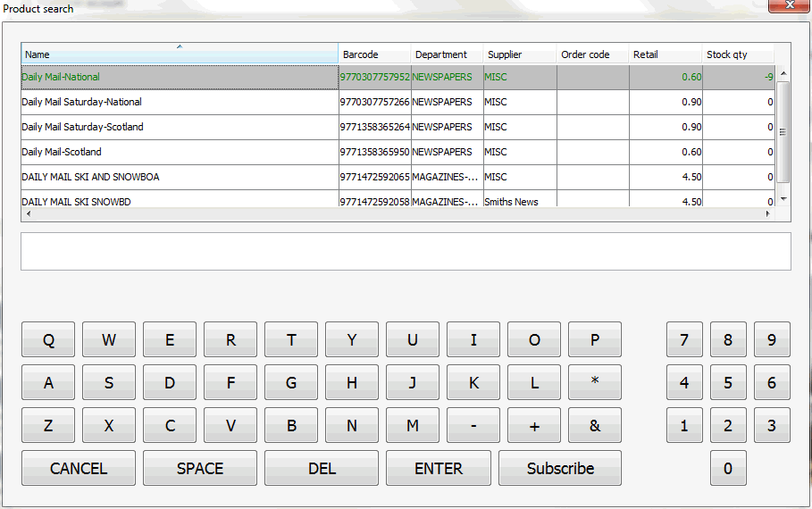This screenshot has width=812, height=509.
Task: Tap the letter Q key
Action: (48, 340)
